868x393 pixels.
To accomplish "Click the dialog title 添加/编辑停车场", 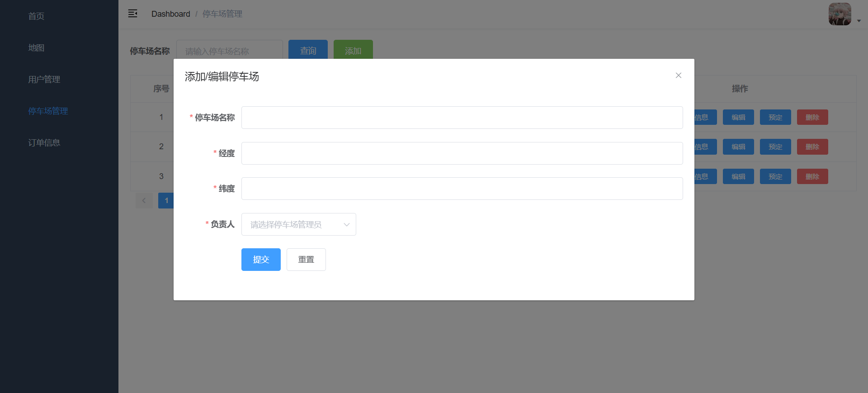I will click(222, 76).
